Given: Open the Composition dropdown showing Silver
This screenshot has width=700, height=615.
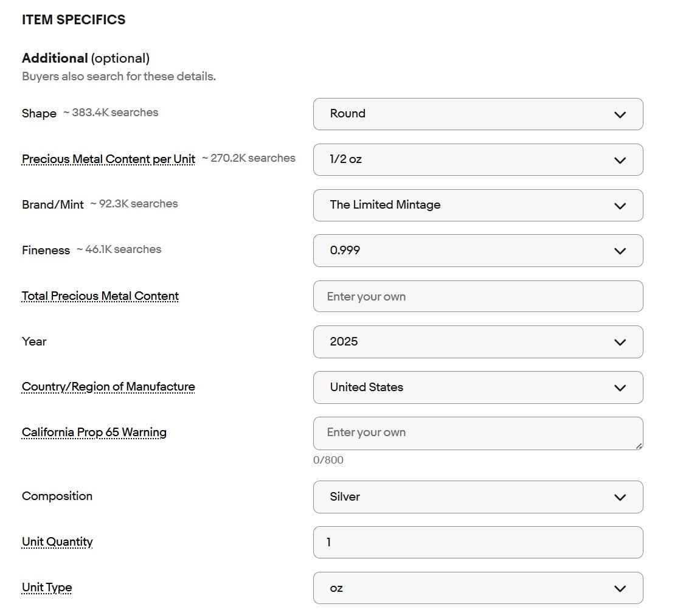Looking at the screenshot, I should click(477, 496).
